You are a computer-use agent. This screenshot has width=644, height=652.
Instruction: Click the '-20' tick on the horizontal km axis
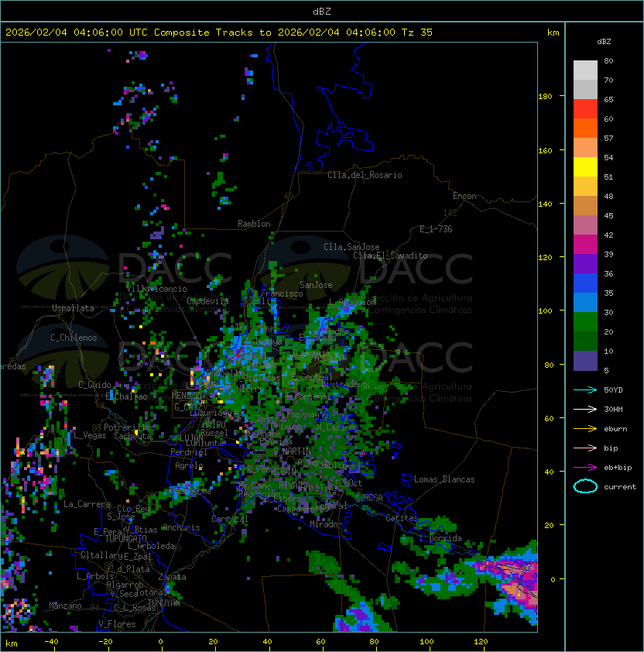[x=105, y=642]
